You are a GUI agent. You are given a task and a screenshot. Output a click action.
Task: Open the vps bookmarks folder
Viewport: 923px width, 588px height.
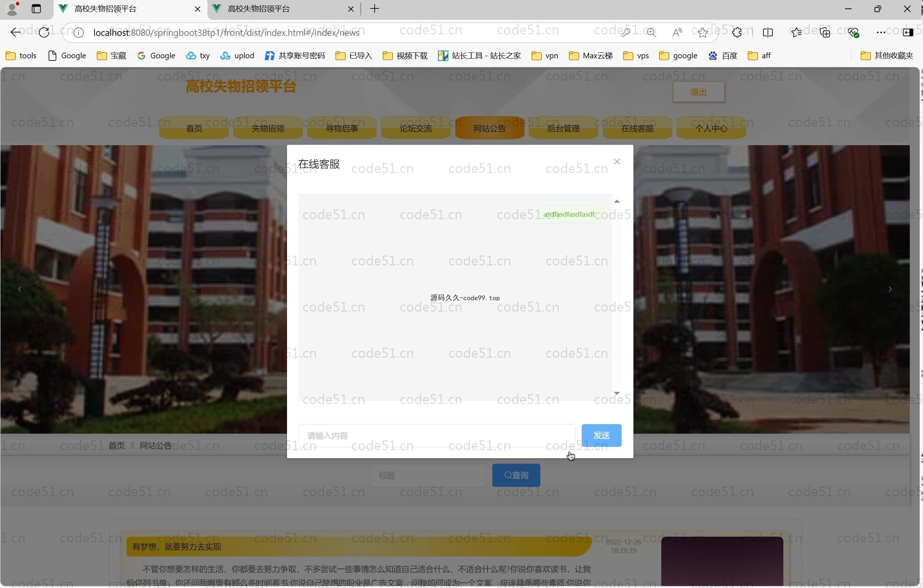click(636, 56)
